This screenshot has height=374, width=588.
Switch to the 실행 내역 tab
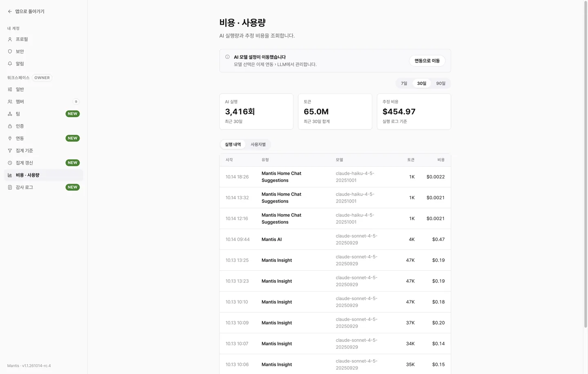tap(233, 145)
